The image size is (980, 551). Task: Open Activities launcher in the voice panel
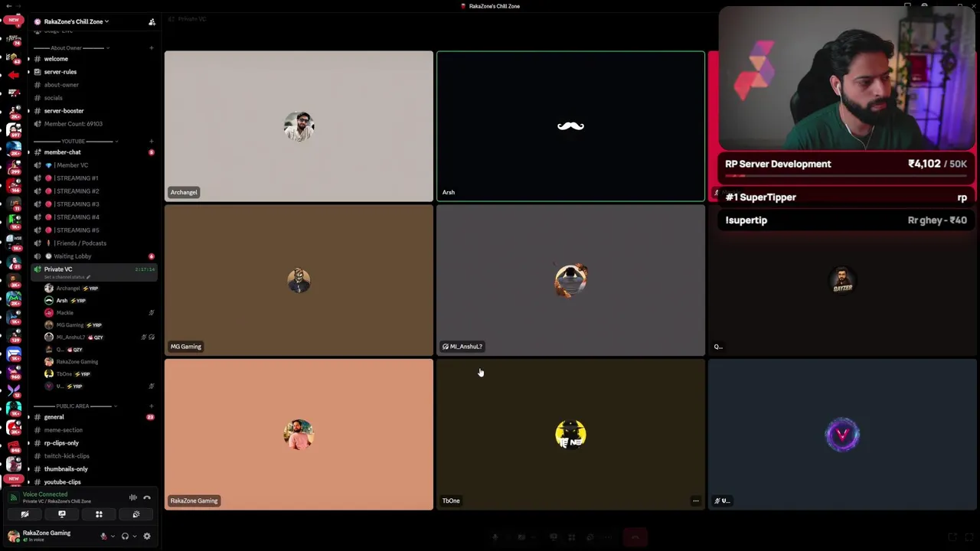[99, 514]
